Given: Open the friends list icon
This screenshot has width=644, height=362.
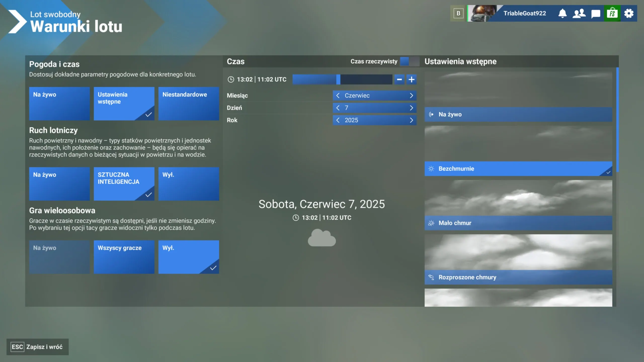Looking at the screenshot, I should click(x=579, y=13).
